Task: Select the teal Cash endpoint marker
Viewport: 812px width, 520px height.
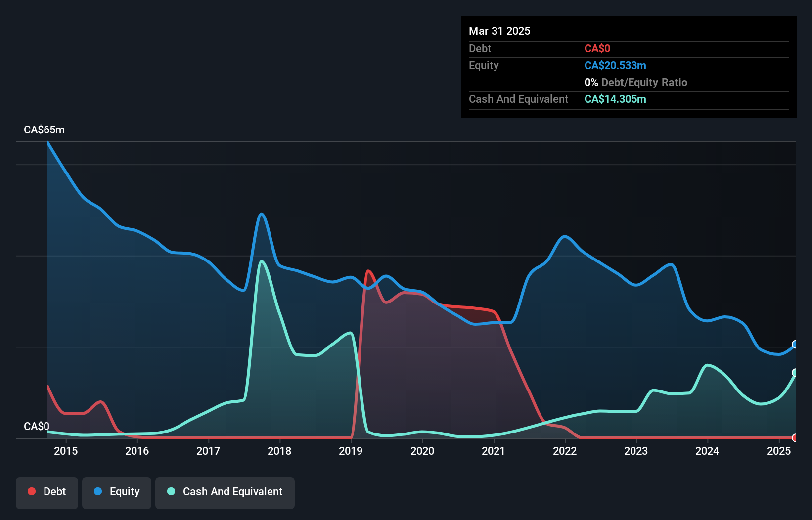Action: point(795,373)
